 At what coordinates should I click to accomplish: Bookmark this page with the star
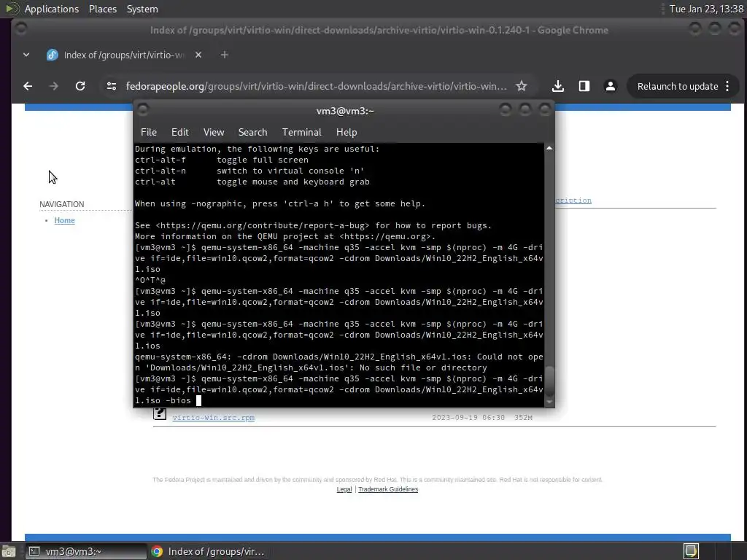pyautogui.click(x=521, y=86)
